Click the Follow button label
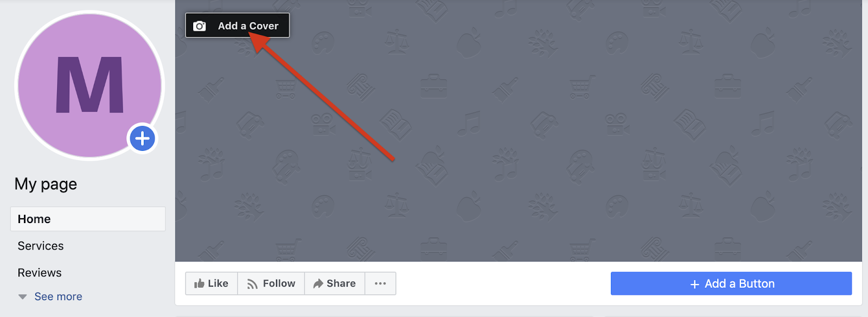 [279, 283]
